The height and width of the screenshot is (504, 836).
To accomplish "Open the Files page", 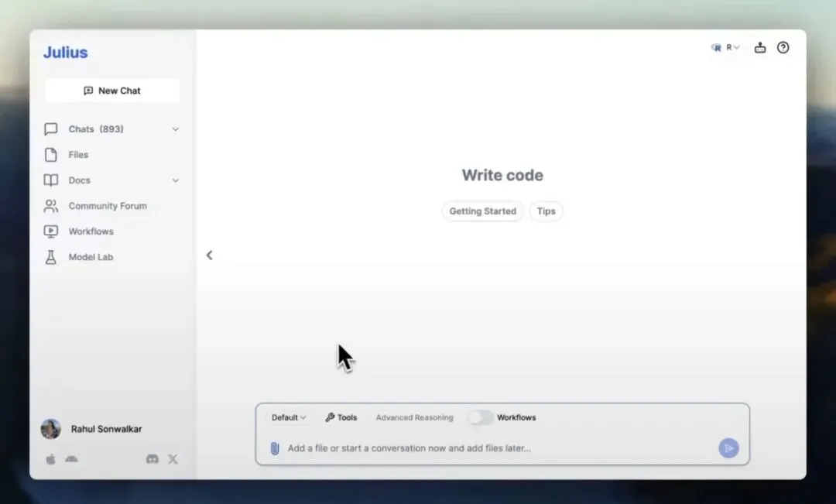I will tap(78, 155).
